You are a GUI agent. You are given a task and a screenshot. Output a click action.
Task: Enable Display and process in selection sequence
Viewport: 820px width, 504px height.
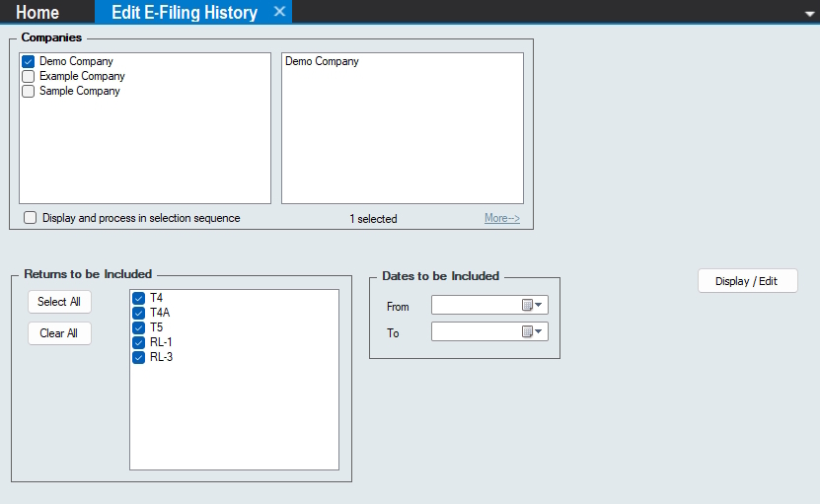[x=31, y=218]
